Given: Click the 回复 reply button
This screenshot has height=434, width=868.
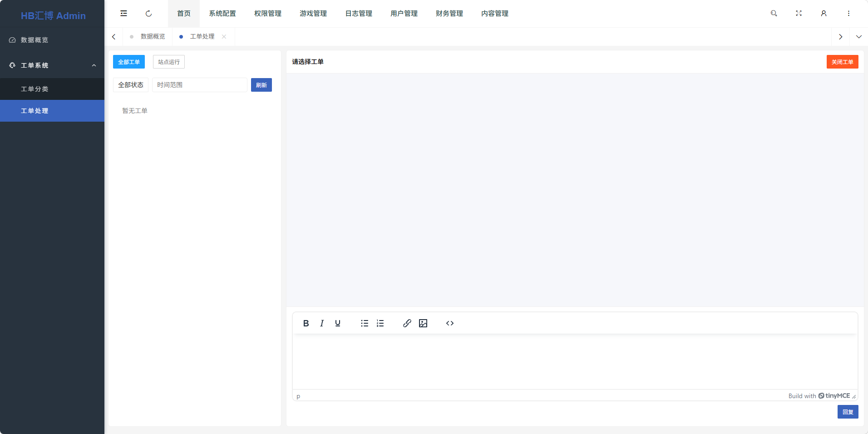Looking at the screenshot, I should pos(848,412).
